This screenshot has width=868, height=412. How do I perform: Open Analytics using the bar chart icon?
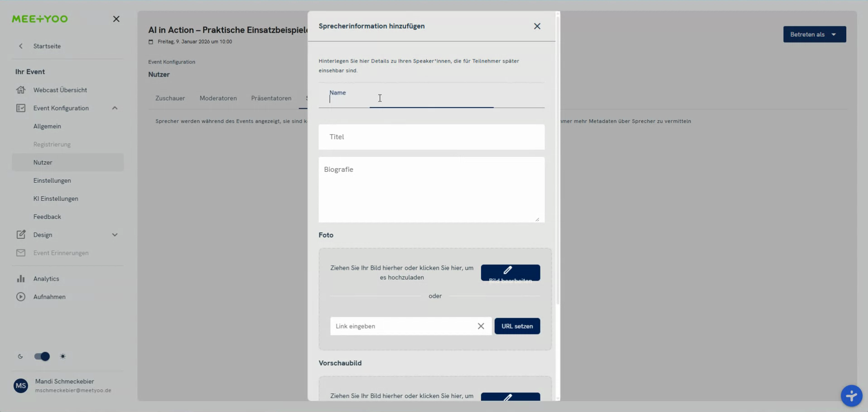(21, 278)
